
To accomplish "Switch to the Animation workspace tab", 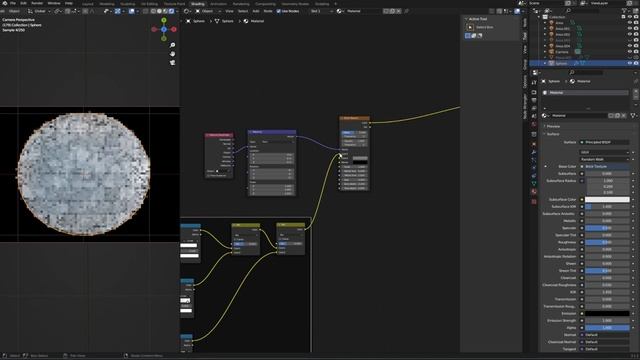I will [218, 4].
